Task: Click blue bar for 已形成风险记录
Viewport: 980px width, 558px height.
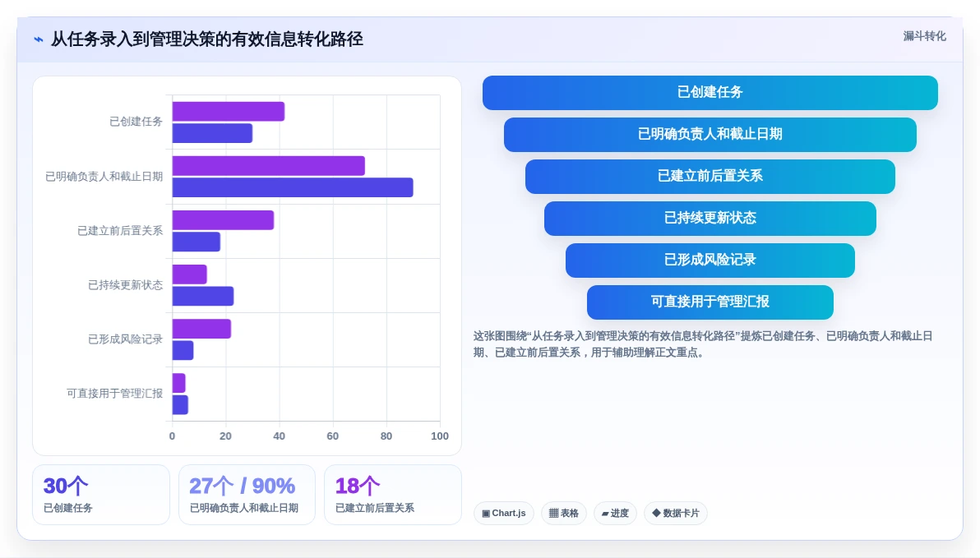Action: pos(183,351)
